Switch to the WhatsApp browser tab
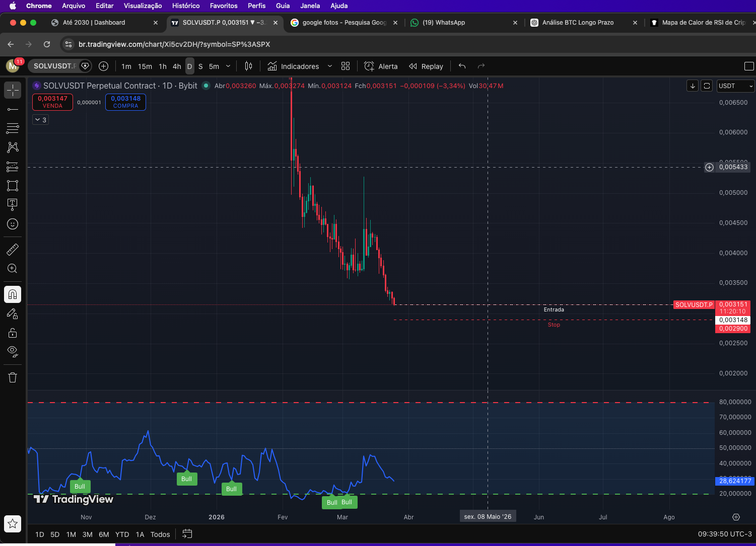 (443, 23)
